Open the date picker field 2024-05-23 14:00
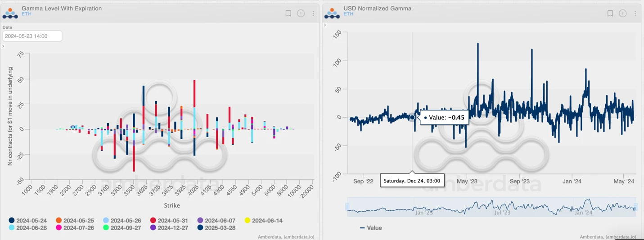 (32, 36)
